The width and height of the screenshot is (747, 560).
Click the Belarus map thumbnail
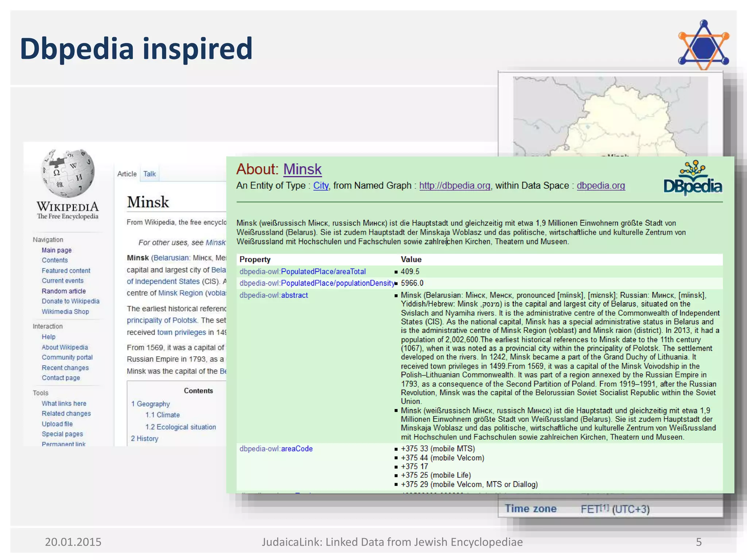pyautogui.click(x=610, y=117)
